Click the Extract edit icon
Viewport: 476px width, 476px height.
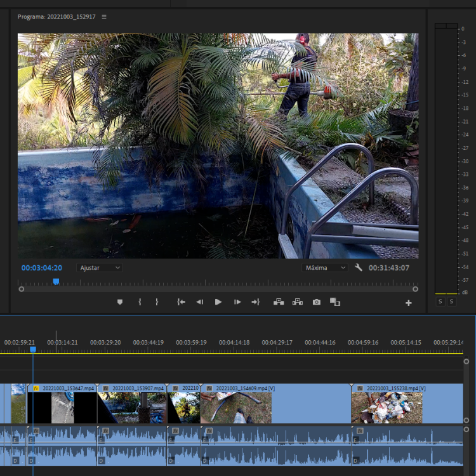pyautogui.click(x=298, y=302)
